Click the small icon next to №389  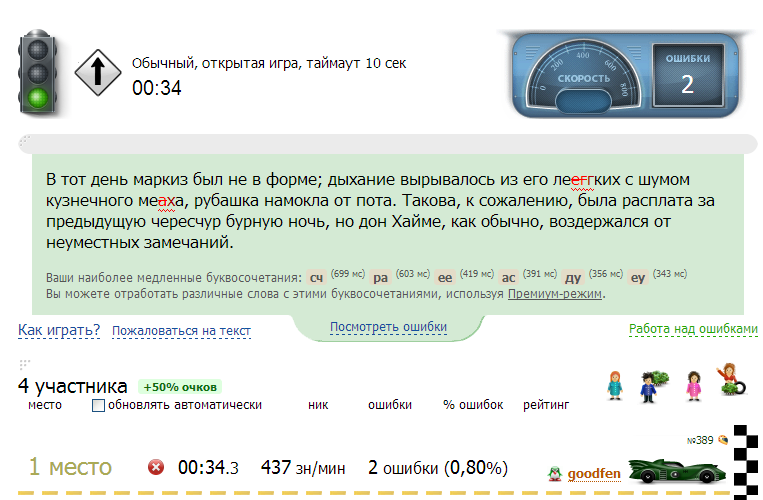pyautogui.click(x=723, y=440)
